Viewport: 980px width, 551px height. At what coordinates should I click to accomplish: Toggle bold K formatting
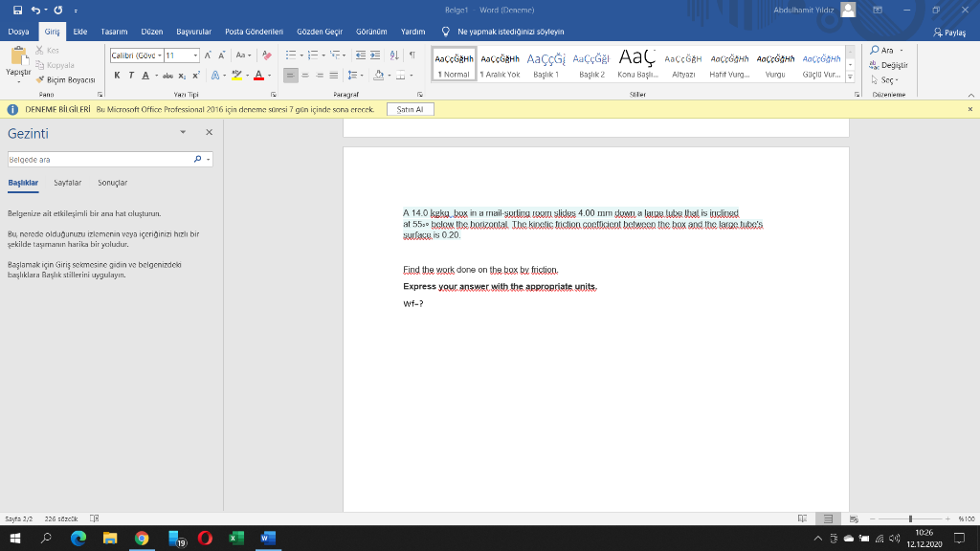pyautogui.click(x=117, y=76)
